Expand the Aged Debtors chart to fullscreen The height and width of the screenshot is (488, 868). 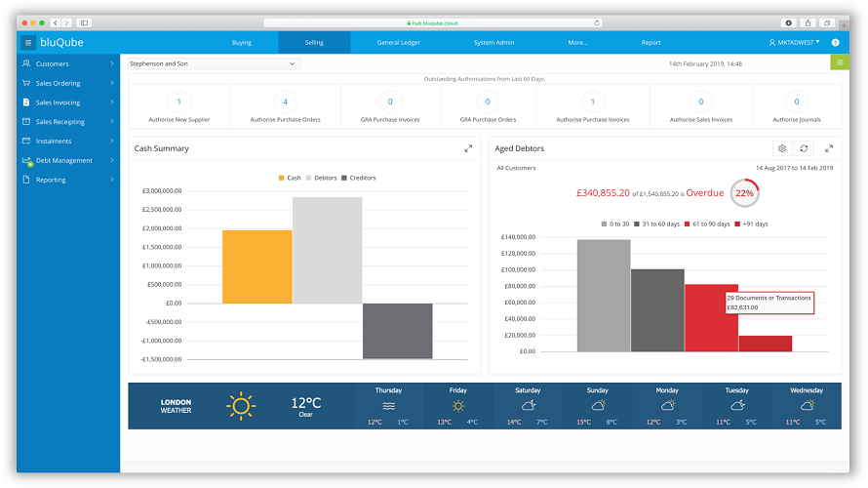pyautogui.click(x=829, y=148)
